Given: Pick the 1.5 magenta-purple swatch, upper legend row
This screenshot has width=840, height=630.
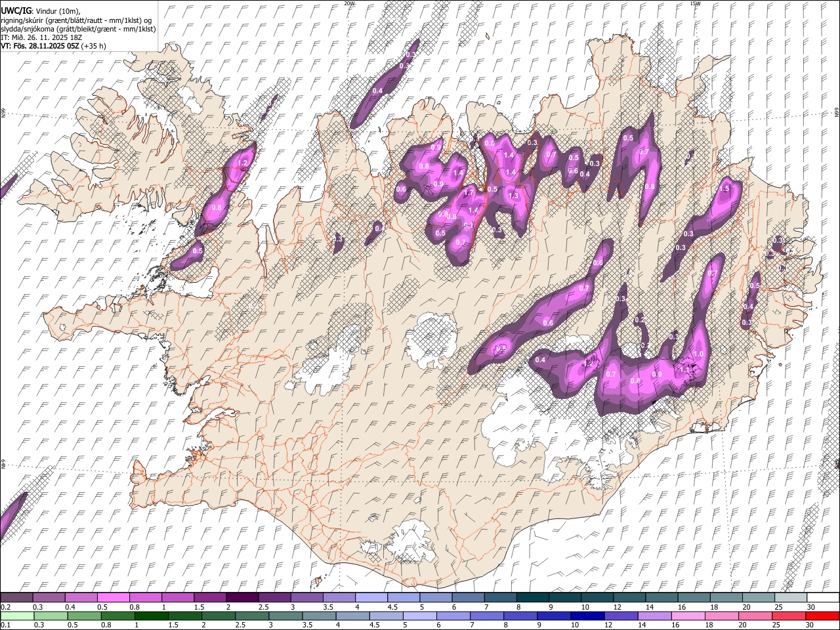Looking at the screenshot, I should (x=209, y=597).
